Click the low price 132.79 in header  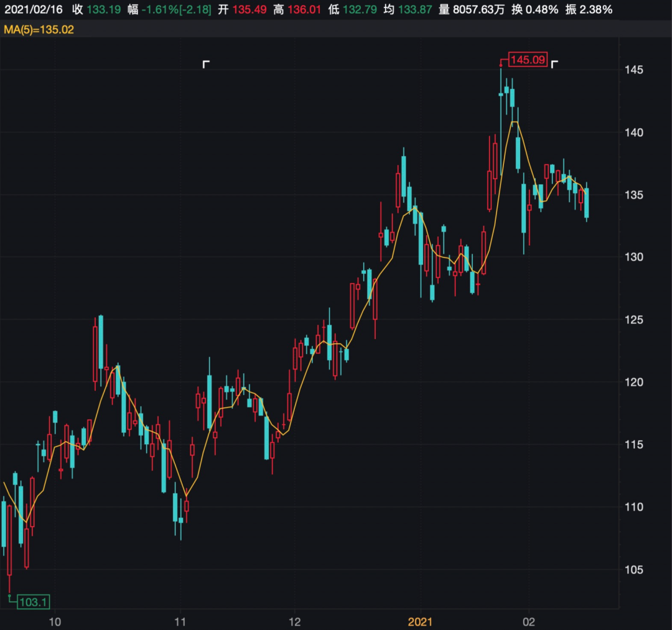(x=360, y=9)
